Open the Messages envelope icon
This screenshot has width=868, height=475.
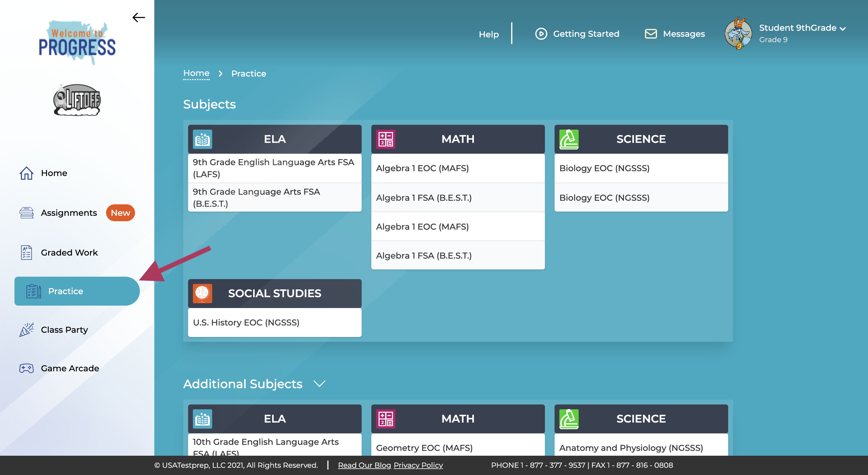[651, 34]
